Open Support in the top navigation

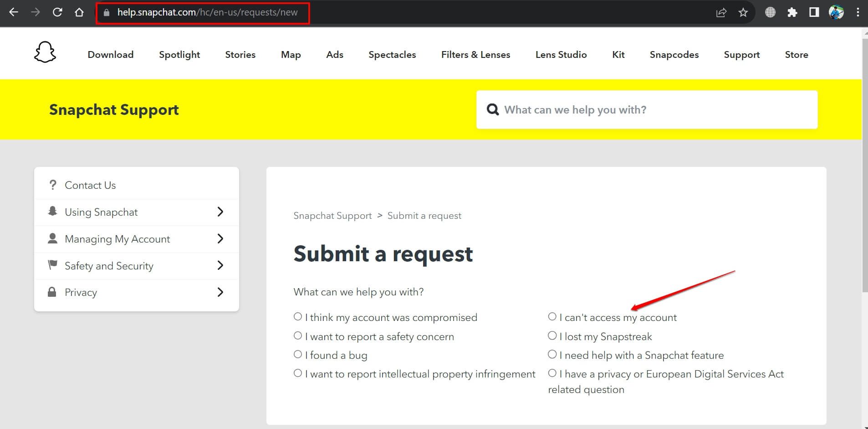742,55
